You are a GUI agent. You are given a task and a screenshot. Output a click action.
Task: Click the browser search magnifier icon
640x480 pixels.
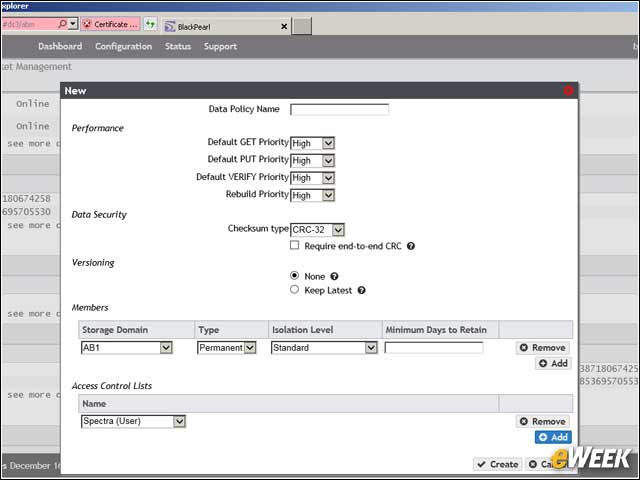coord(62,24)
